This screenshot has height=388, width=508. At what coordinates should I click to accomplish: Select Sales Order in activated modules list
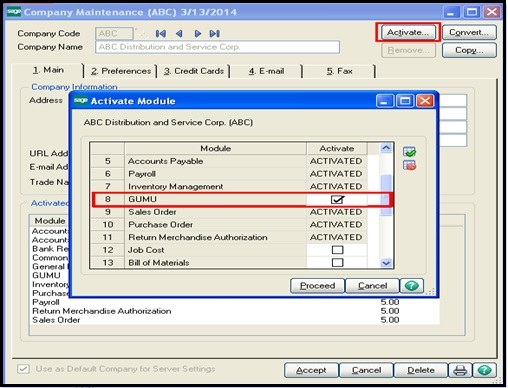(x=56, y=320)
